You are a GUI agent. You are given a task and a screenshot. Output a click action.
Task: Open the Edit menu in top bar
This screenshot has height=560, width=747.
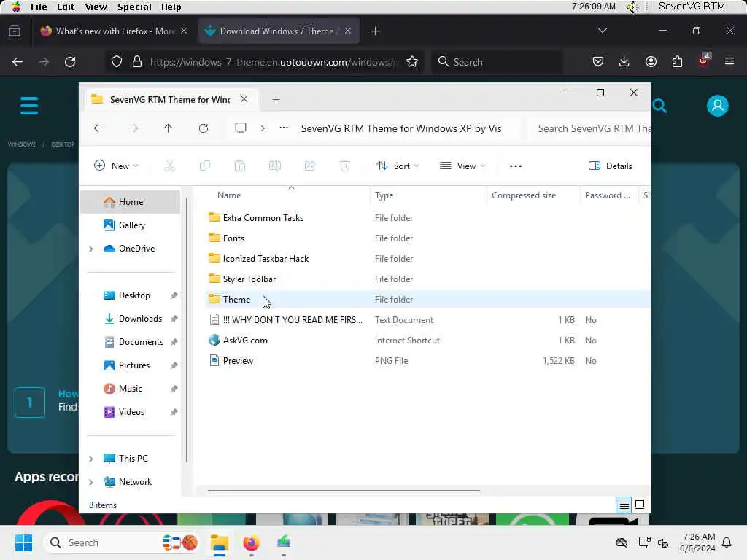click(x=65, y=7)
